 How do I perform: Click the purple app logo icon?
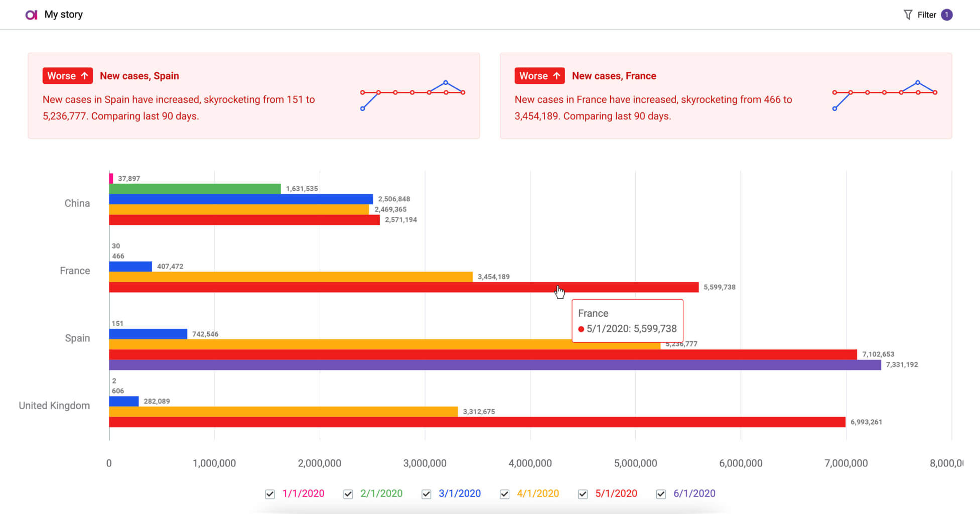[x=31, y=15]
